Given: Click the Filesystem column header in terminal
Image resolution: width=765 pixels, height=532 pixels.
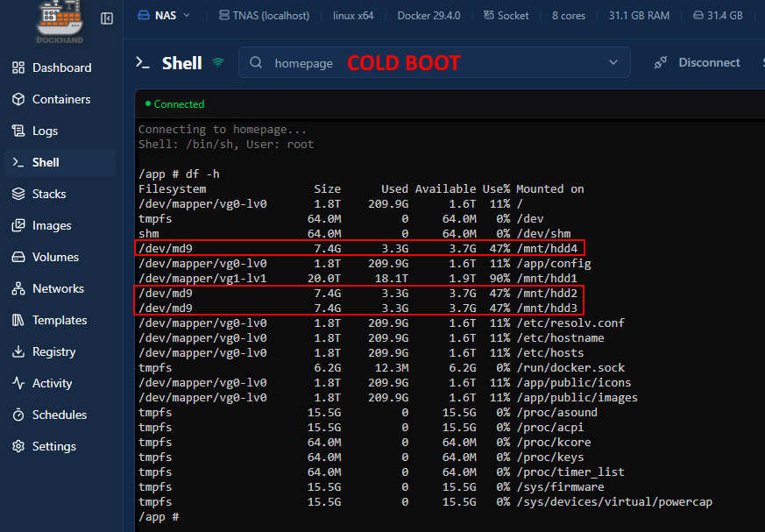Looking at the screenshot, I should pos(173,189).
